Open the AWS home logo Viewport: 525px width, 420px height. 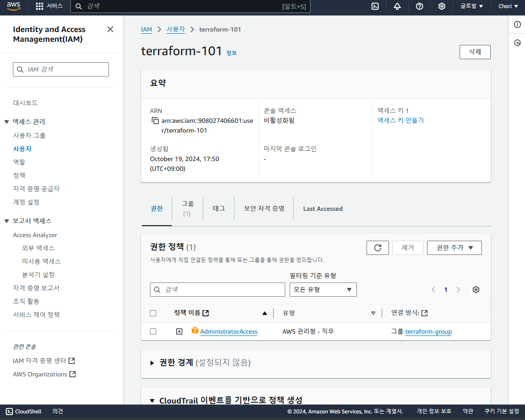tap(14, 6)
